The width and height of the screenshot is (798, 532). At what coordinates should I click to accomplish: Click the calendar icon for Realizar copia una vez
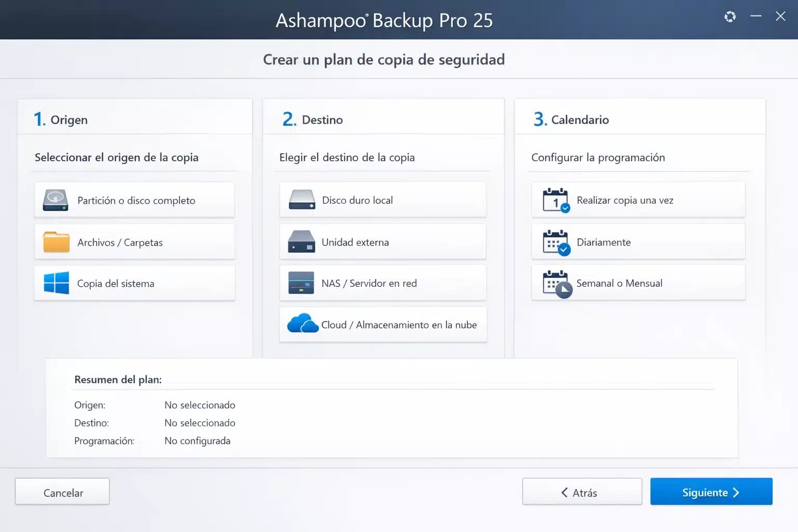(555, 200)
